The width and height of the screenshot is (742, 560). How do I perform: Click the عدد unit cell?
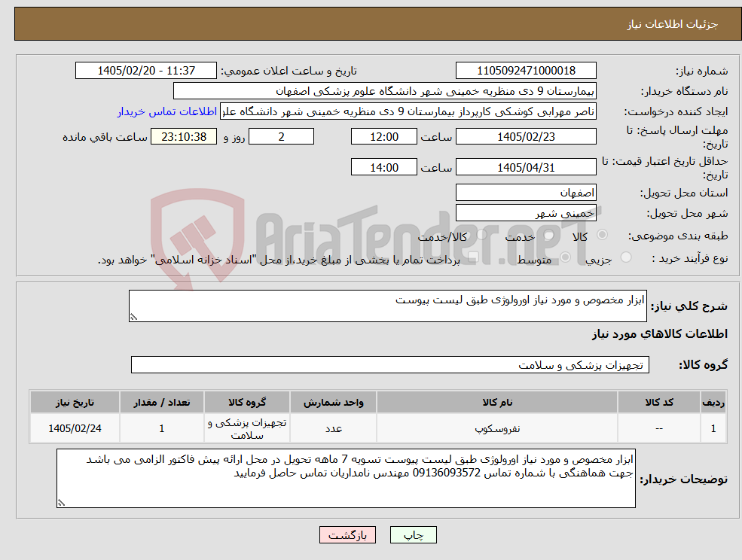[x=333, y=428]
